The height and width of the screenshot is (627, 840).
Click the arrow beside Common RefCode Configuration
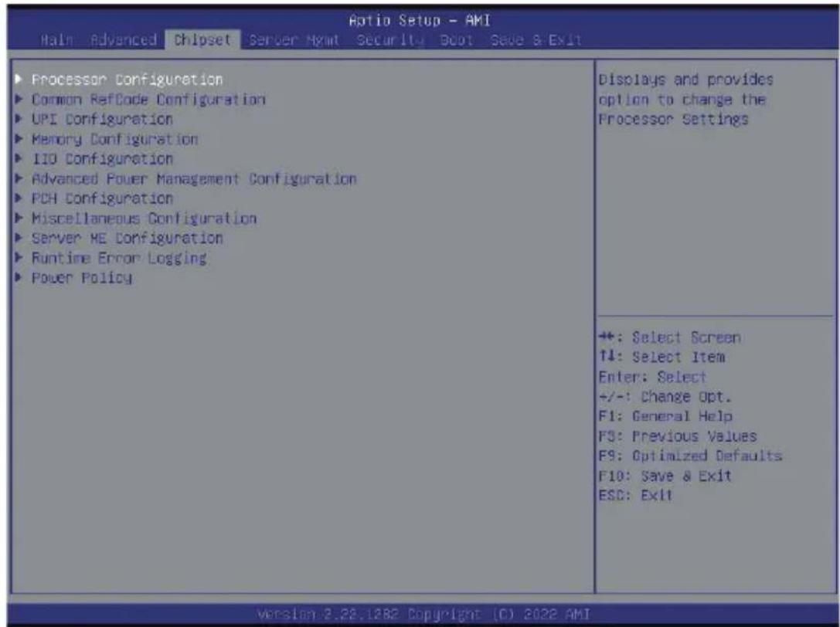coord(19,99)
